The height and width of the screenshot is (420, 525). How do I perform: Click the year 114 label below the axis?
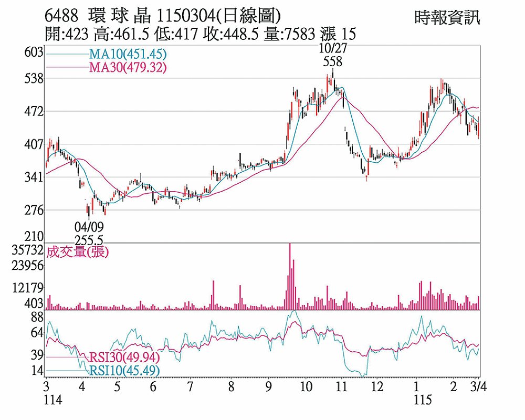(x=52, y=400)
